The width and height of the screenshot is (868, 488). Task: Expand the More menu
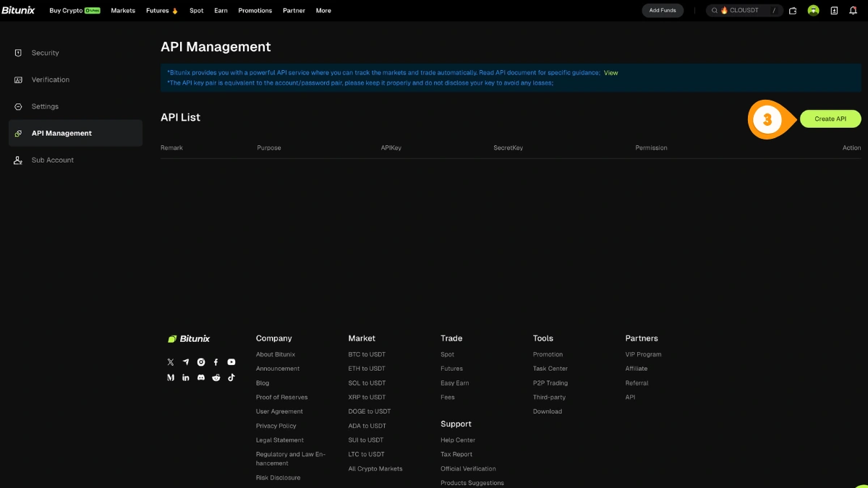[323, 11]
